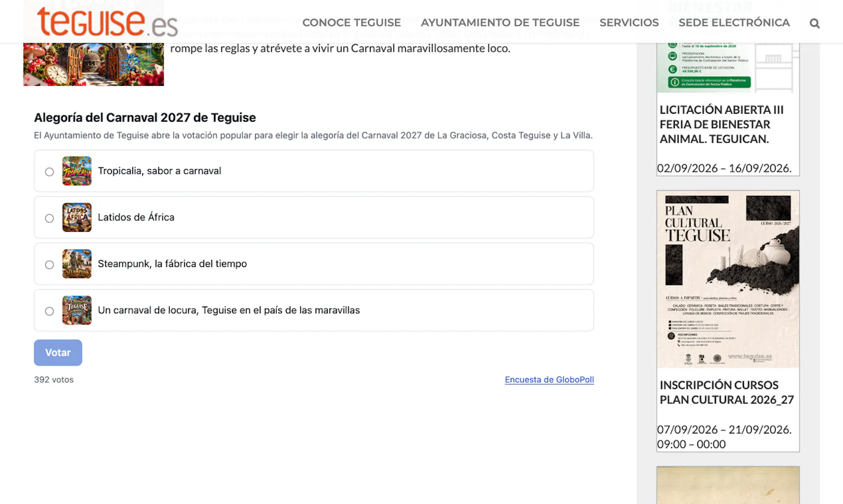Image resolution: width=843 pixels, height=504 pixels.
Task: Click the 'rompe las reglas y atrévete' text
Action: point(340,48)
